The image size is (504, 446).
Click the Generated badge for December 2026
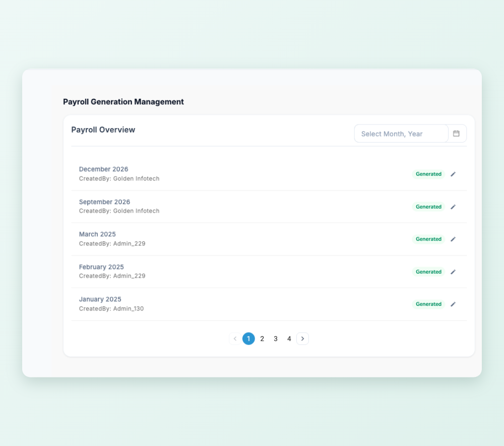428,174
